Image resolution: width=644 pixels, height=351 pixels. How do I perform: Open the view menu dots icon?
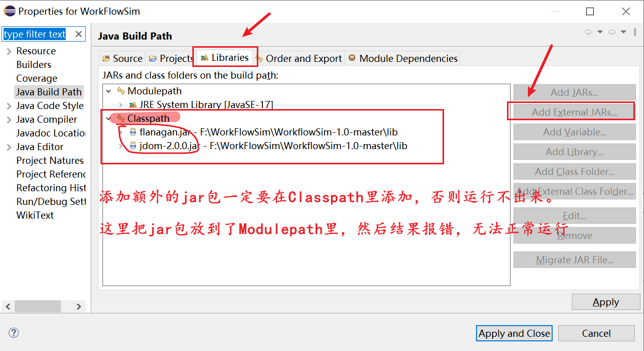point(635,32)
